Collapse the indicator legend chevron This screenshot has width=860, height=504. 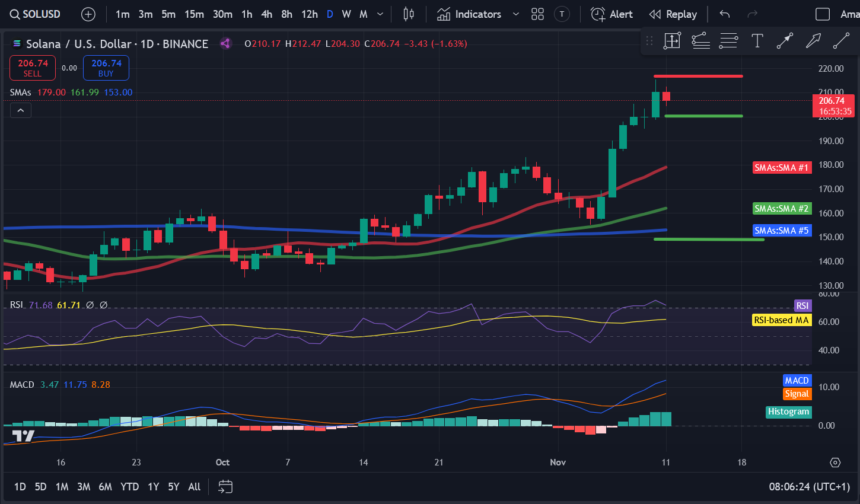click(x=20, y=110)
